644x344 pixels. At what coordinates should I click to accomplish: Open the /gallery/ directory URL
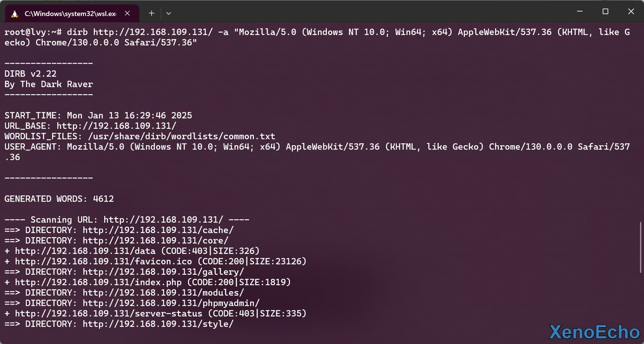point(163,272)
